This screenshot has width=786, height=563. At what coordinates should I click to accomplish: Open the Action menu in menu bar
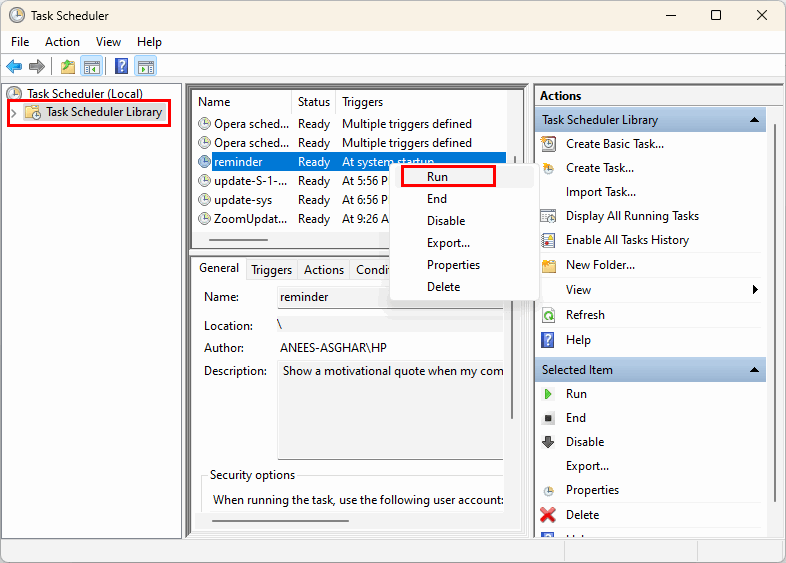pyautogui.click(x=62, y=42)
